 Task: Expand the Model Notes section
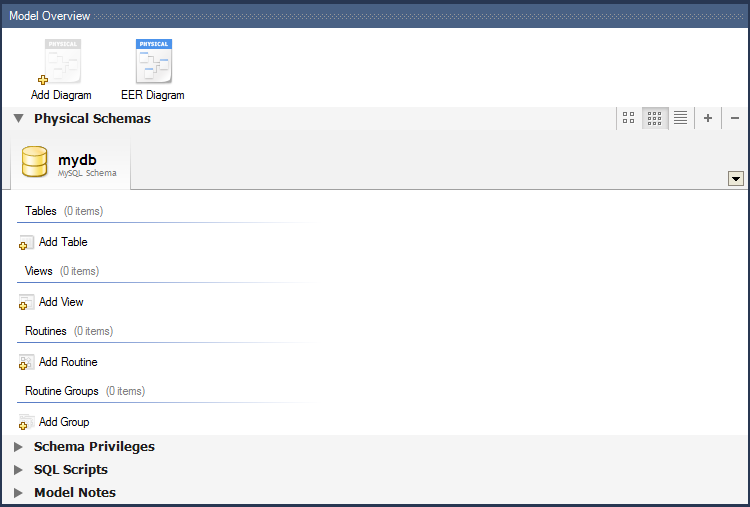19,493
